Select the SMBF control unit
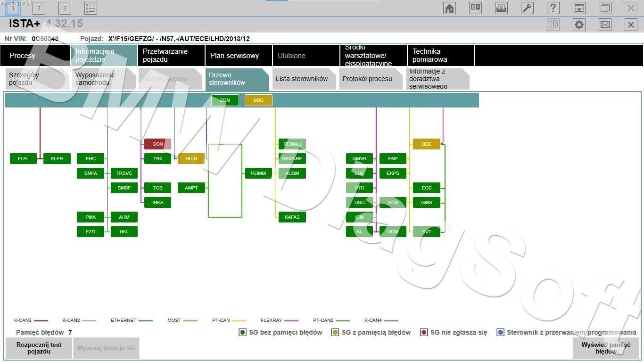644x362 pixels. pyautogui.click(x=124, y=188)
